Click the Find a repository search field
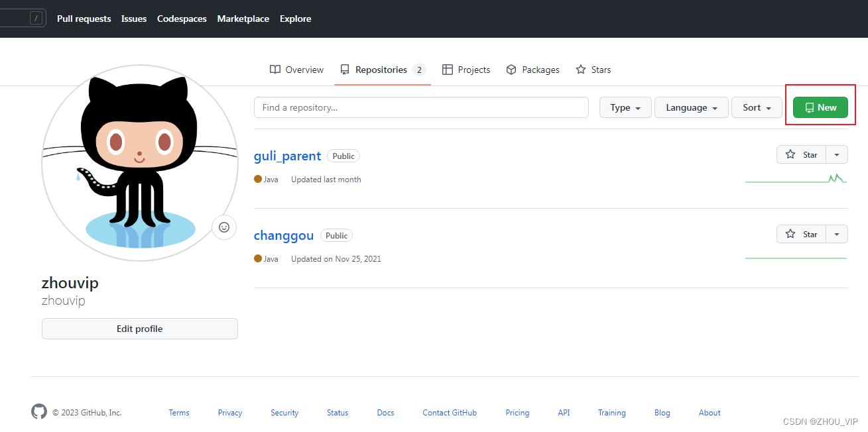 [421, 107]
